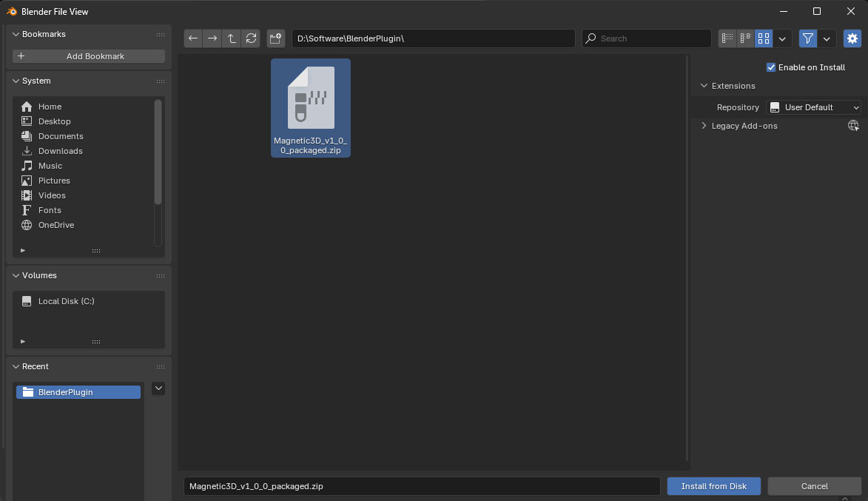
Task: Toggle options region gear icon
Action: [x=852, y=38]
